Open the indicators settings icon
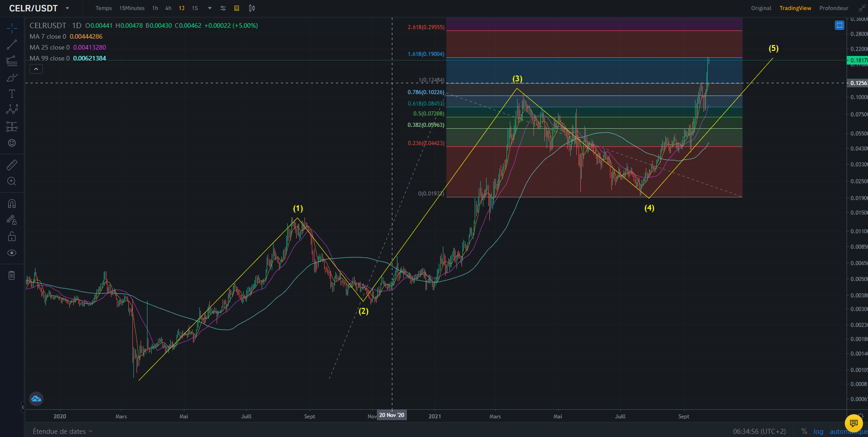Image resolution: width=868 pixels, height=437 pixels. coord(223,8)
